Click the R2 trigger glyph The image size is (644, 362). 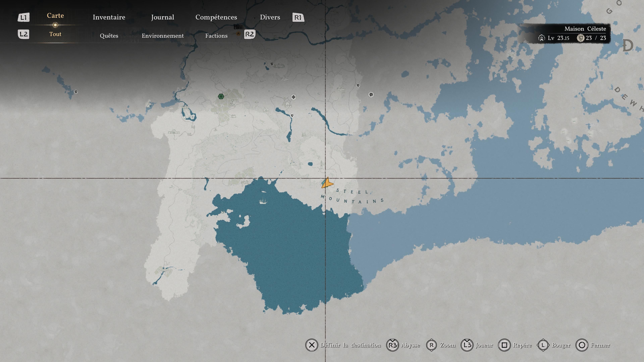click(x=250, y=34)
